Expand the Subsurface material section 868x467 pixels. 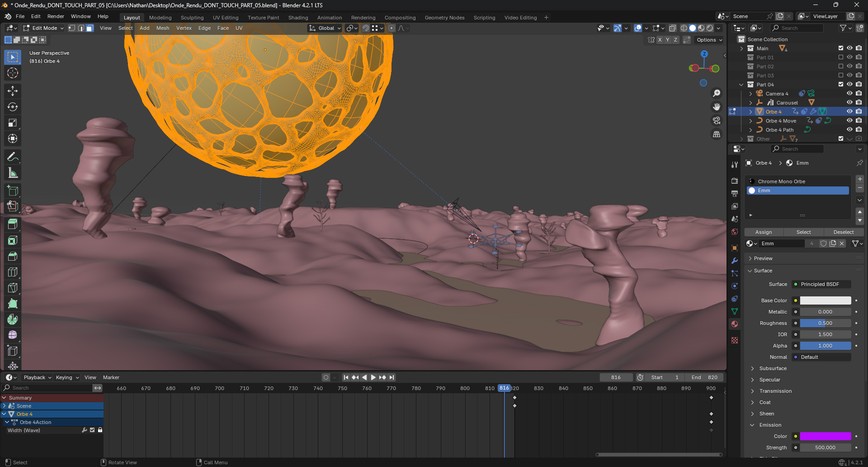pyautogui.click(x=773, y=368)
